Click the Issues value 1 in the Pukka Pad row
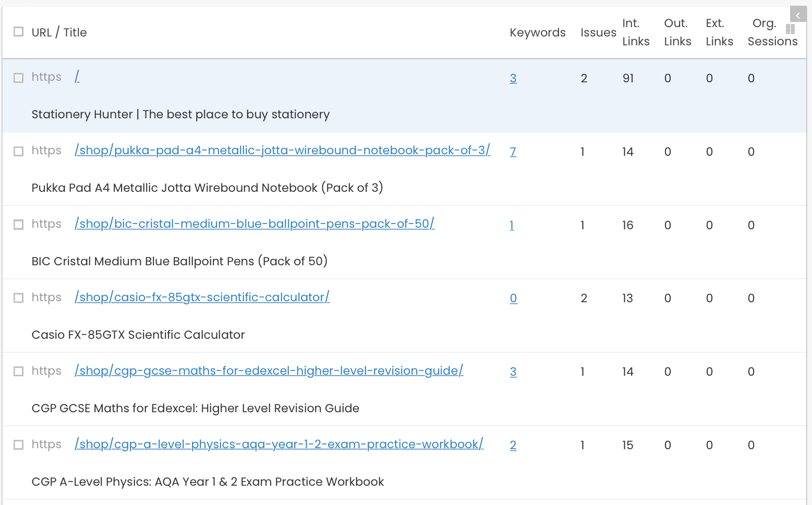Screen dimensions: 812x505 click(583, 152)
